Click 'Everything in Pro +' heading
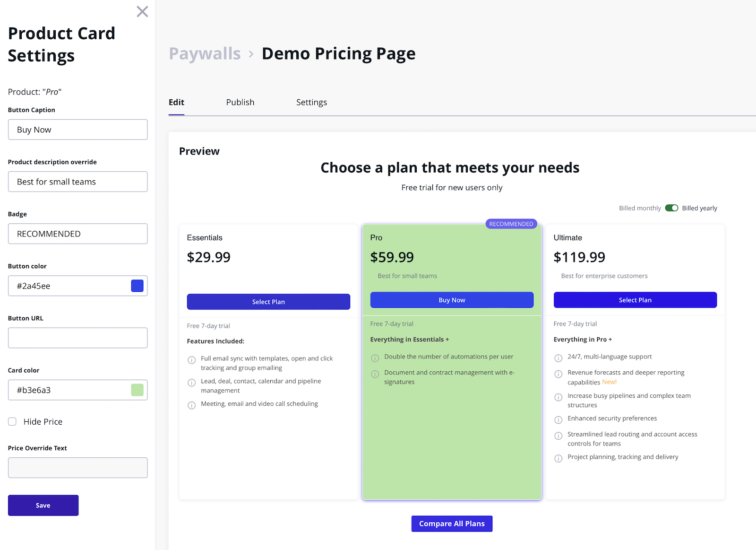The width and height of the screenshot is (756, 550). click(583, 339)
